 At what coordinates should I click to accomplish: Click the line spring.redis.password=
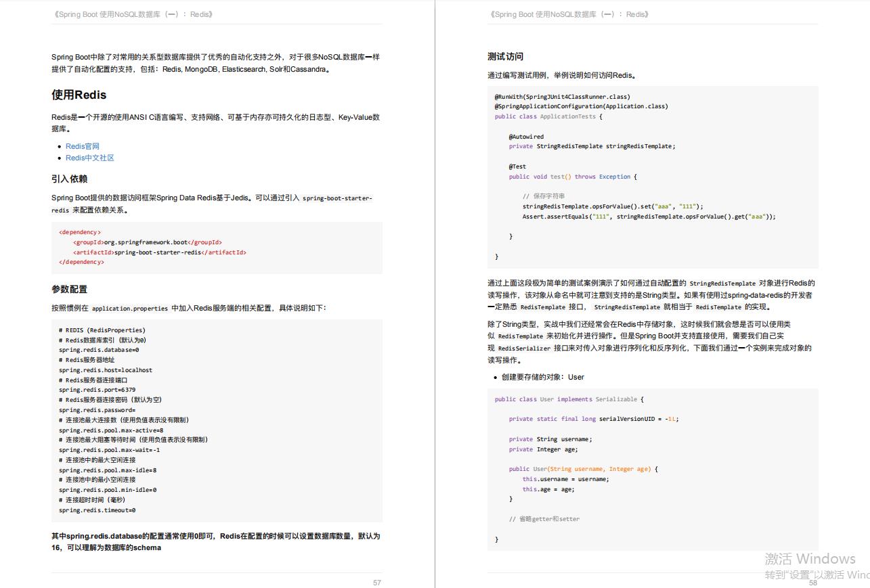(97, 410)
